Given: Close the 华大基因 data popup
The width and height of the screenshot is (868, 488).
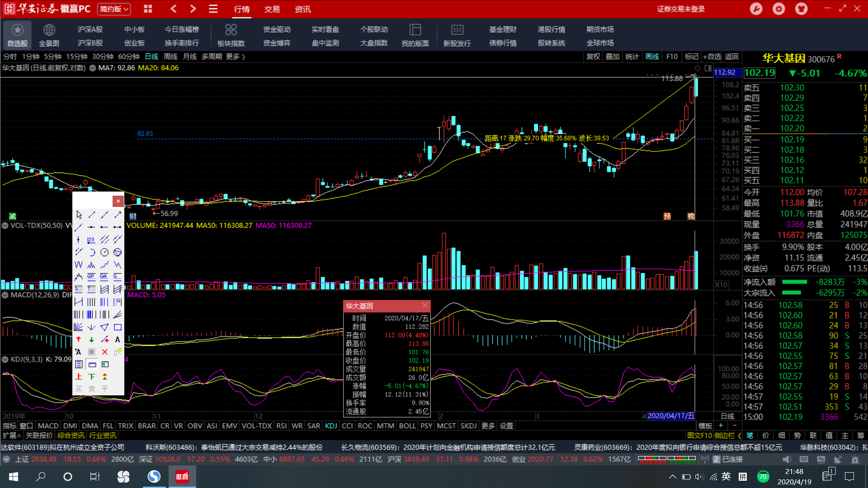Looking at the screenshot, I should point(425,306).
